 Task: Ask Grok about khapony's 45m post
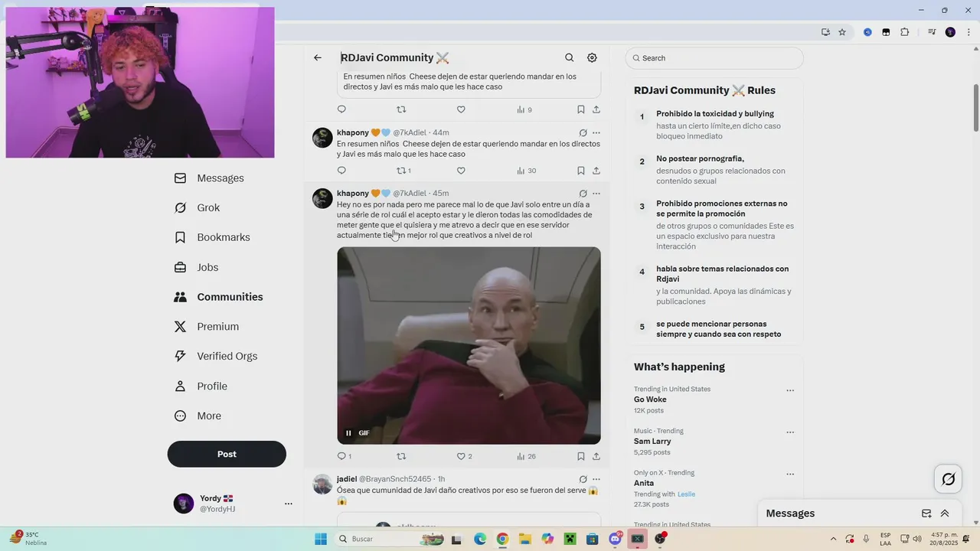(x=583, y=194)
